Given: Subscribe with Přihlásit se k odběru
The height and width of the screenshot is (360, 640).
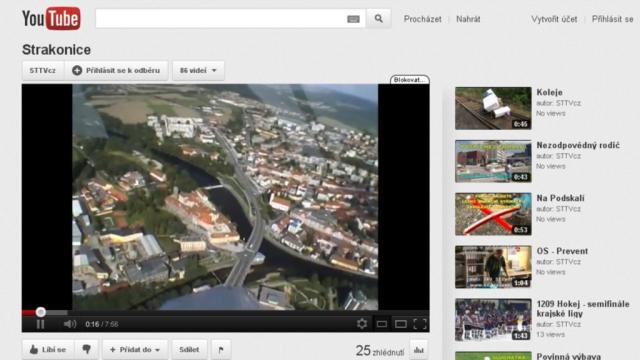Looking at the screenshot, I should (x=116, y=71).
